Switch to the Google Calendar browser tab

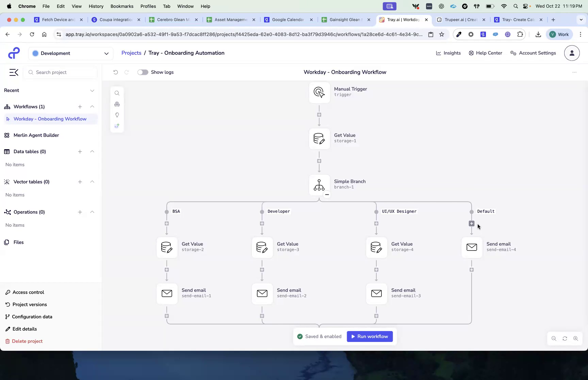coord(288,20)
